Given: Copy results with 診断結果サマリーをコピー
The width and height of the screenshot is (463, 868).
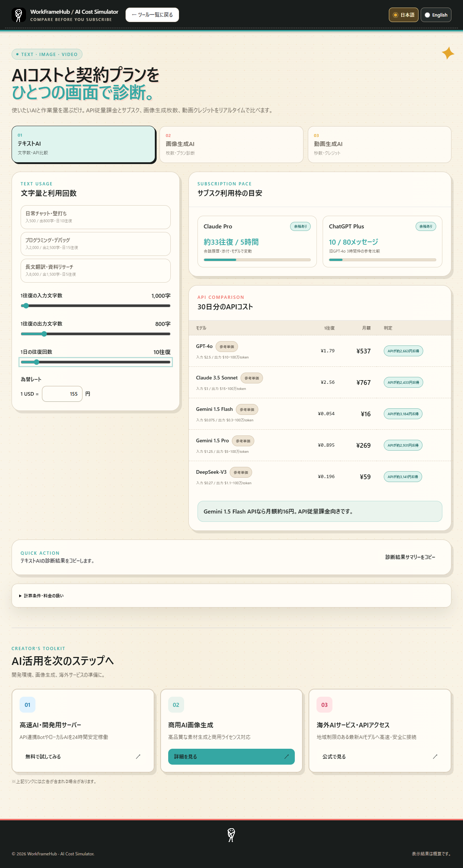Looking at the screenshot, I should coord(410,557).
